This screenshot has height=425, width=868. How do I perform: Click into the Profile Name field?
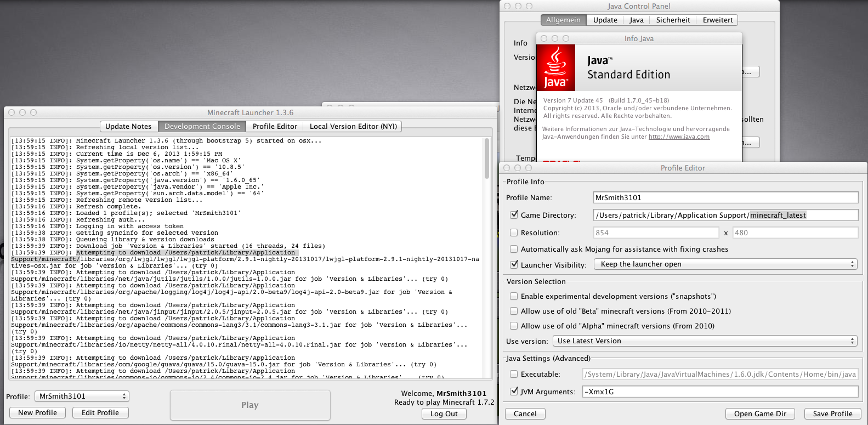click(725, 197)
